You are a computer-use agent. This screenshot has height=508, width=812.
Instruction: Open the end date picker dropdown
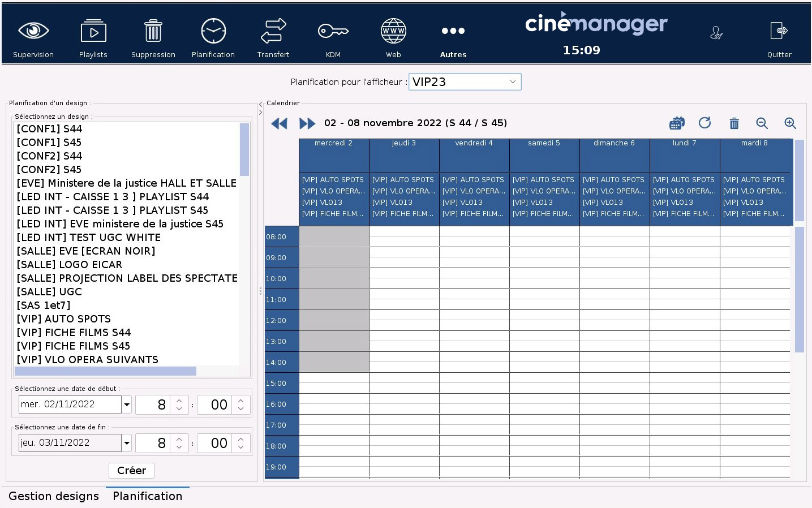pyautogui.click(x=127, y=443)
